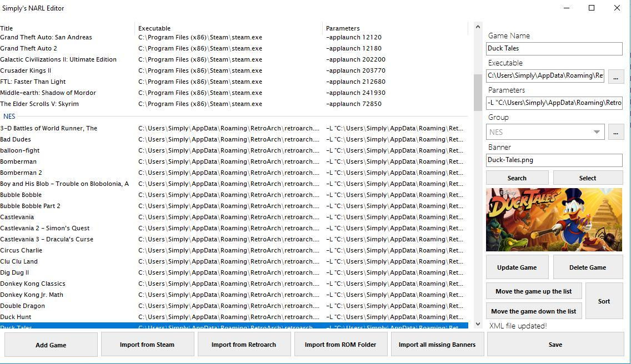Image resolution: width=631 pixels, height=364 pixels.
Task: Move the game down the list
Action: tap(534, 311)
